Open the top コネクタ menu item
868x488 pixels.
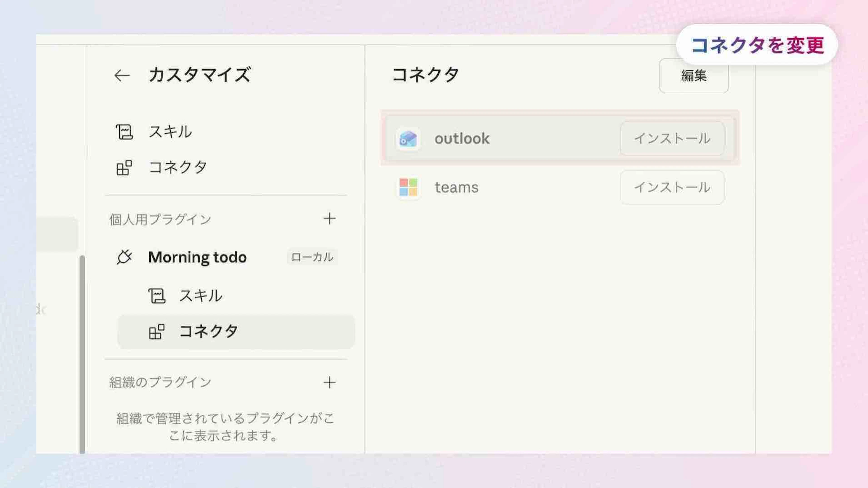click(x=178, y=167)
